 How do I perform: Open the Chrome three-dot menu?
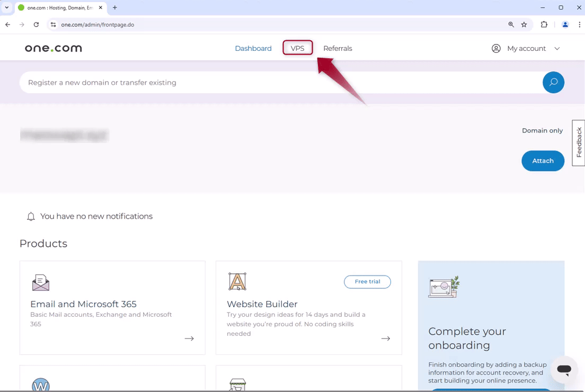click(x=580, y=24)
